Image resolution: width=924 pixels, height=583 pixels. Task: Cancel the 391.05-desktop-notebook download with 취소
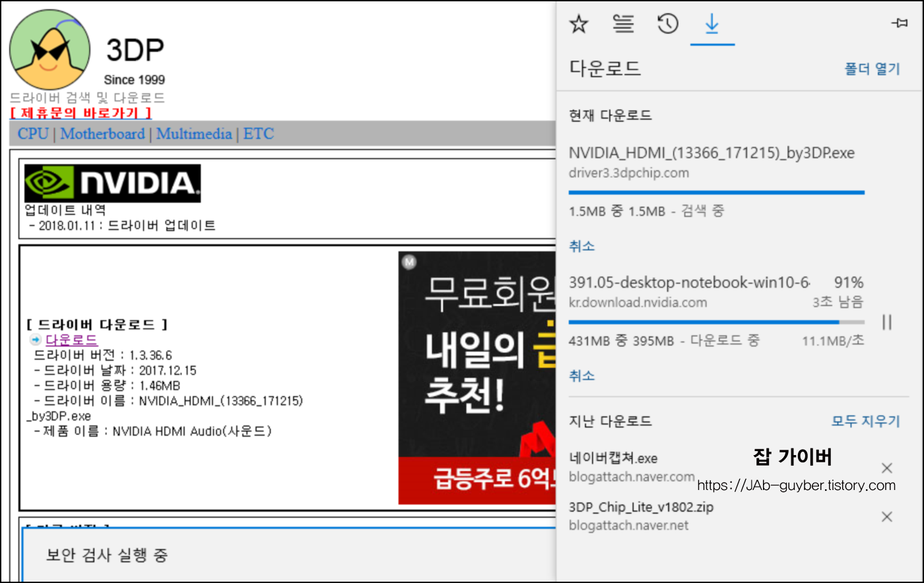point(581,375)
